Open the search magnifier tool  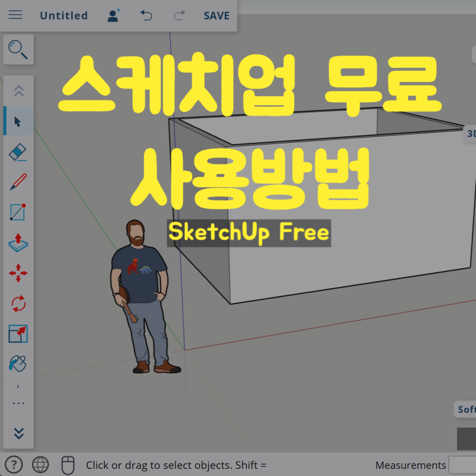[18, 49]
